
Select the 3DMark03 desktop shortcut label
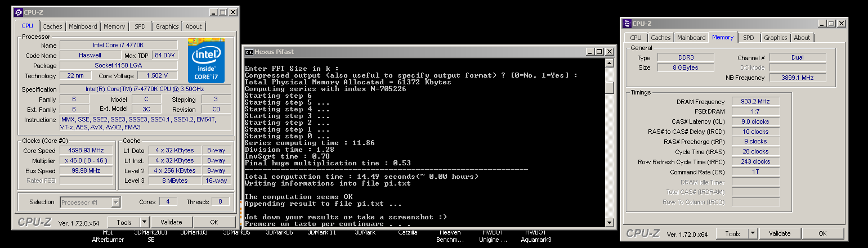(194, 232)
